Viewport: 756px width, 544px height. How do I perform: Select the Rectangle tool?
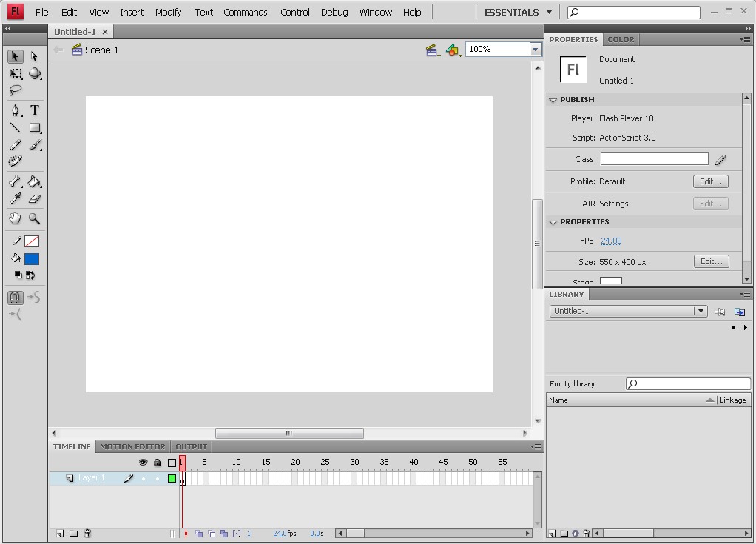pyautogui.click(x=34, y=127)
